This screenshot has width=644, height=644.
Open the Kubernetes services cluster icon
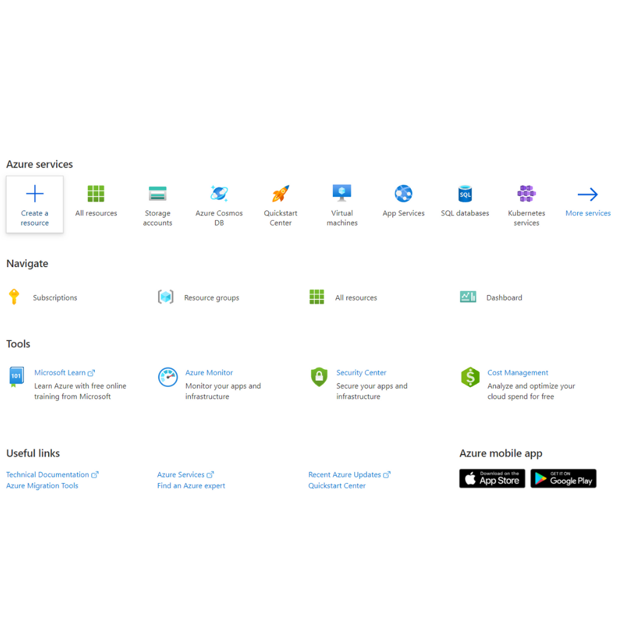[x=526, y=193]
